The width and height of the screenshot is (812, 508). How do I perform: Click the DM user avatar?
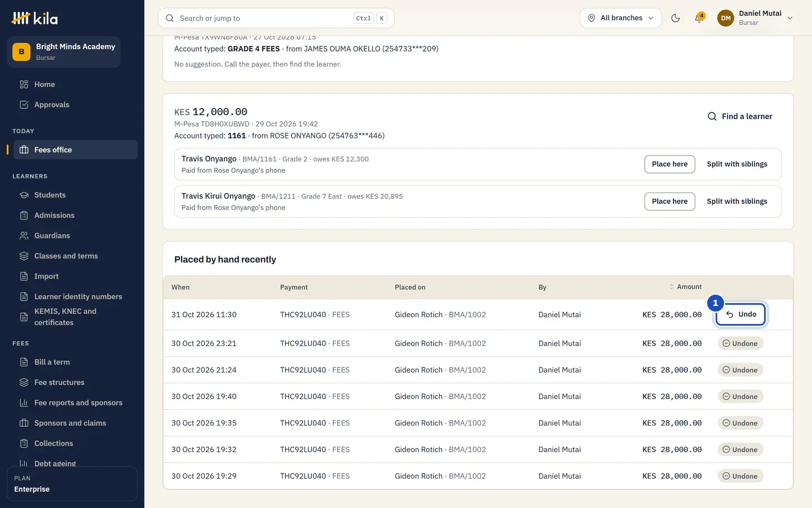click(726, 18)
